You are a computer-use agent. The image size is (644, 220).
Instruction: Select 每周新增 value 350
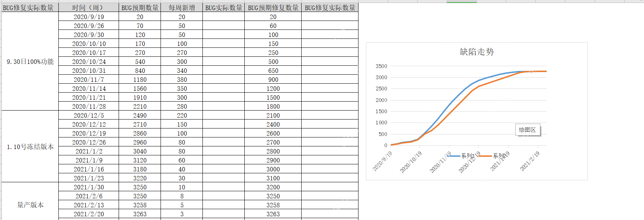point(182,89)
